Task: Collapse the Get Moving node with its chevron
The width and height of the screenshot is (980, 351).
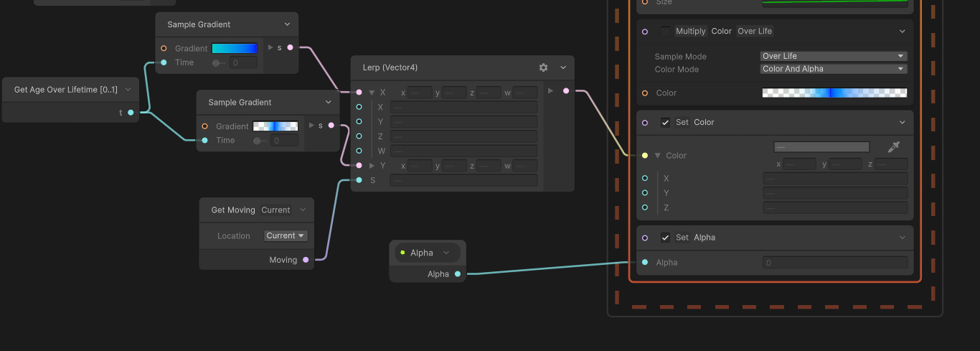Action: click(x=303, y=210)
